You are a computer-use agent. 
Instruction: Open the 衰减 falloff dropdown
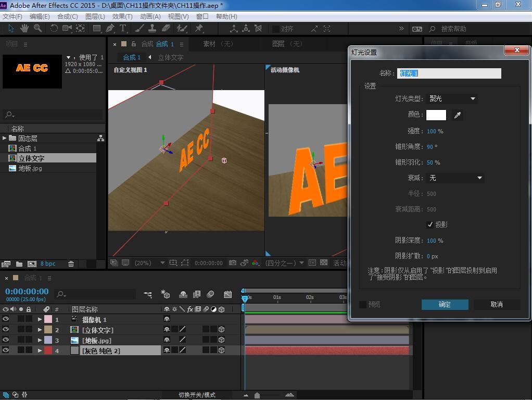click(455, 178)
